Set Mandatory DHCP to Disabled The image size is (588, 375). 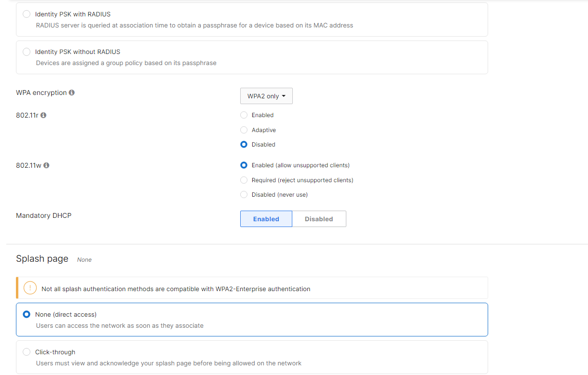(x=319, y=218)
